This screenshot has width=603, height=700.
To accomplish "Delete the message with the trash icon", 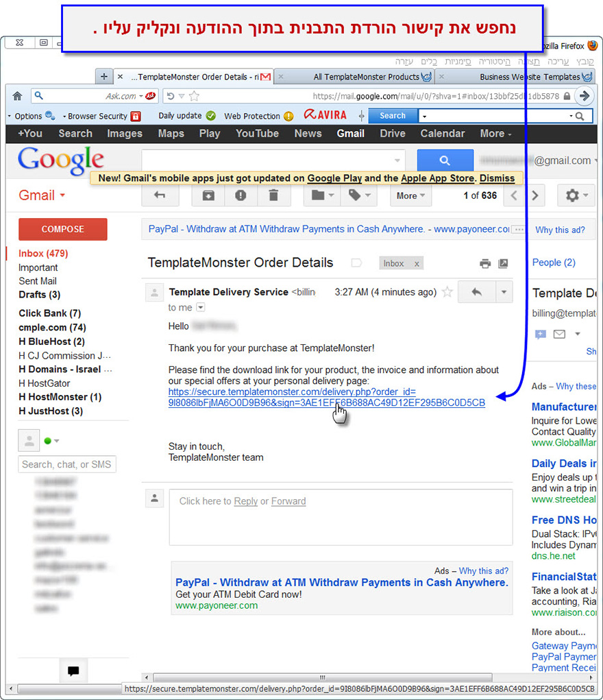I will click(273, 195).
